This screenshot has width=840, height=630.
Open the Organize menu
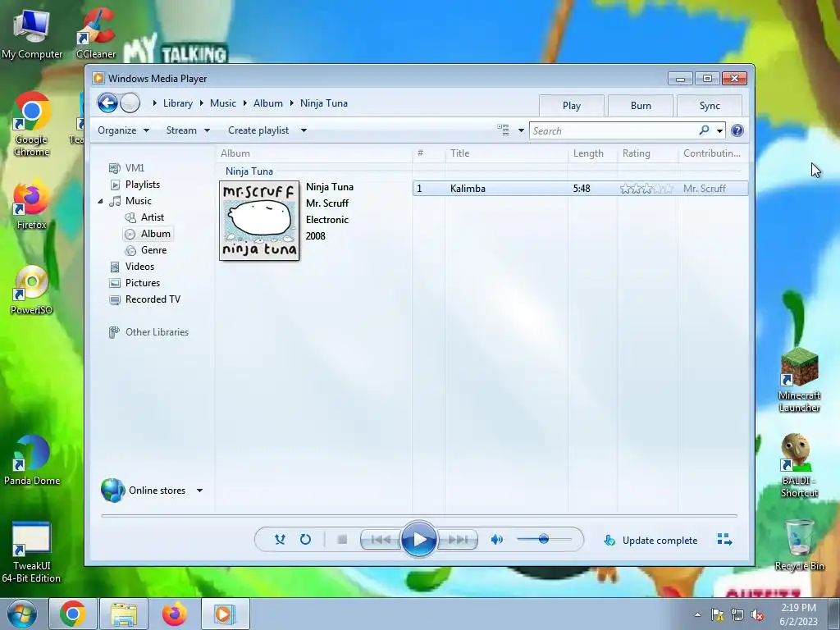pyautogui.click(x=123, y=130)
